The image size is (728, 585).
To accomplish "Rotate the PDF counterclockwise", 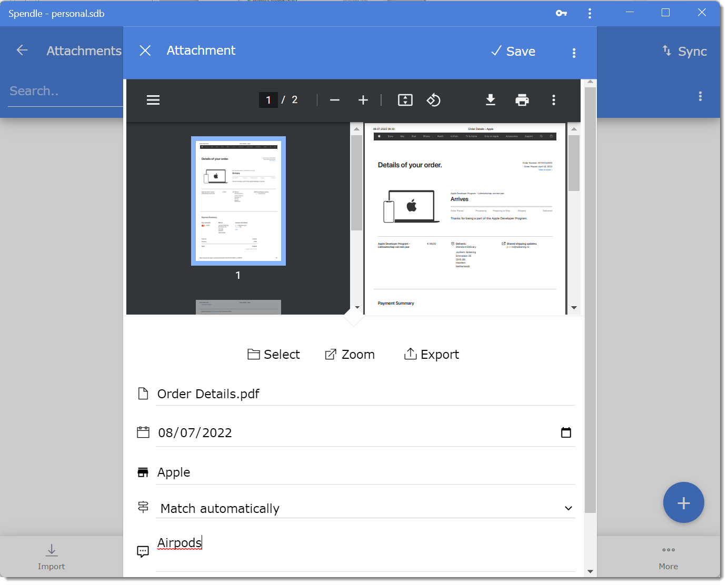I will click(x=434, y=100).
